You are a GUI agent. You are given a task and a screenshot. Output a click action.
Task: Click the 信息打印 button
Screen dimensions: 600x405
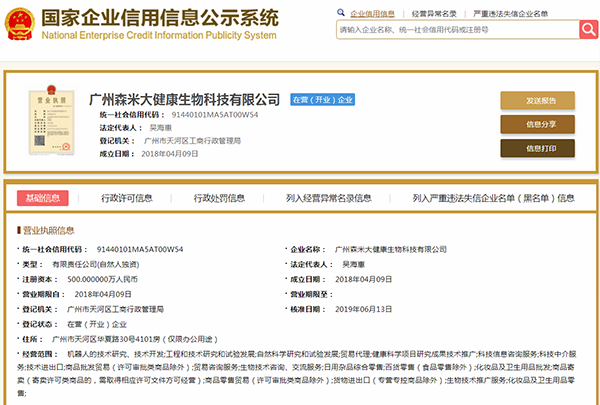537,148
